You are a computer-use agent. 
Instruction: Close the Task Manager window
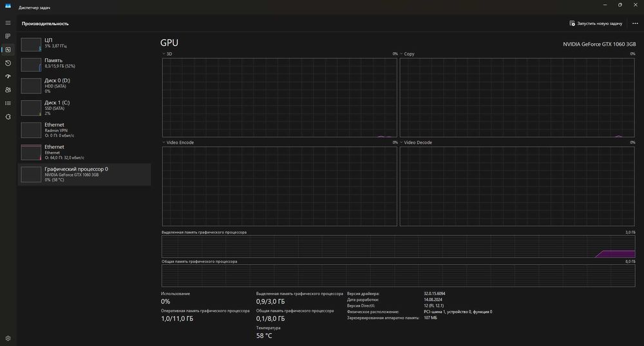tap(636, 5)
